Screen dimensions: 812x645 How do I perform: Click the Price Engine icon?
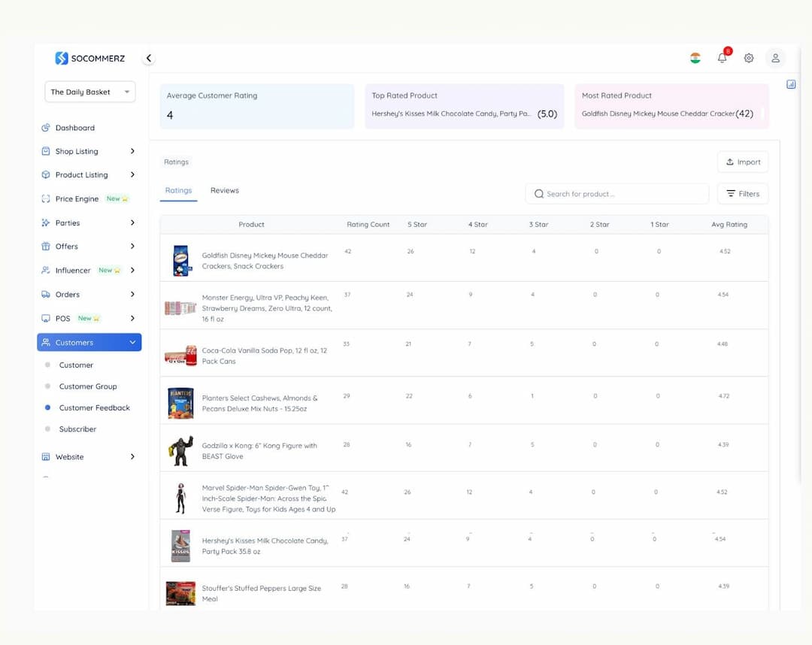pyautogui.click(x=46, y=198)
